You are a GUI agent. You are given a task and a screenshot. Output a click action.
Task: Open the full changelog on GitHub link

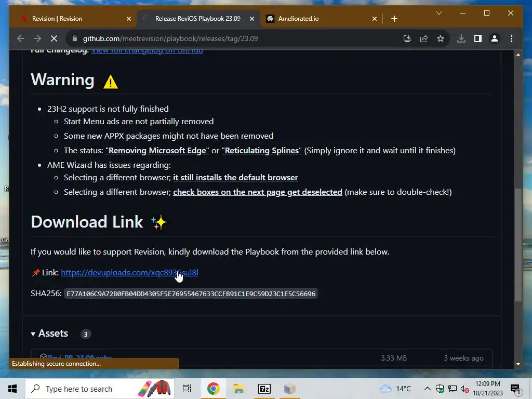[147, 51]
